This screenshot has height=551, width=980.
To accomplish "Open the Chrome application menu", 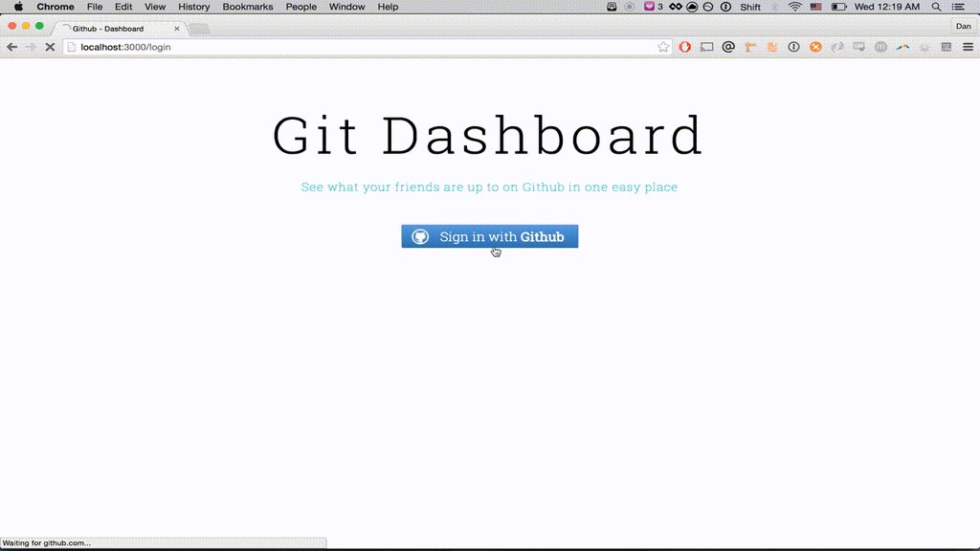I will pyautogui.click(x=55, y=7).
